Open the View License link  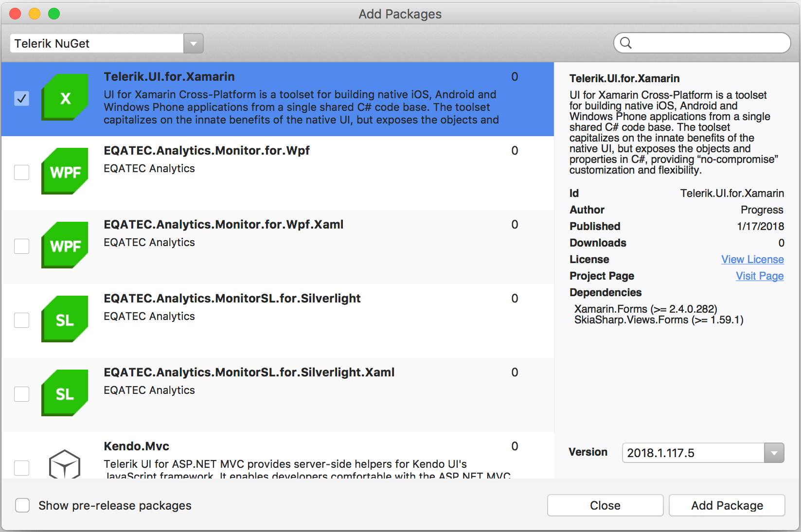(x=752, y=260)
